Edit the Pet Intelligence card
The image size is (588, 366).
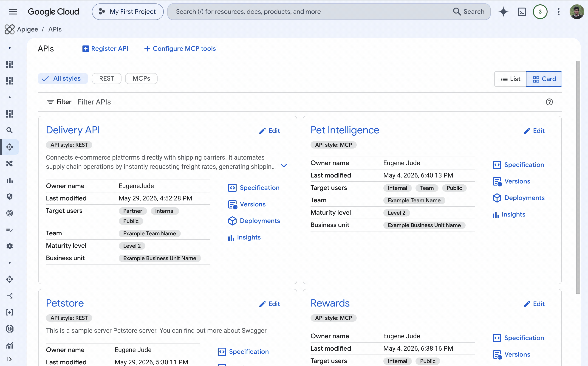click(534, 131)
